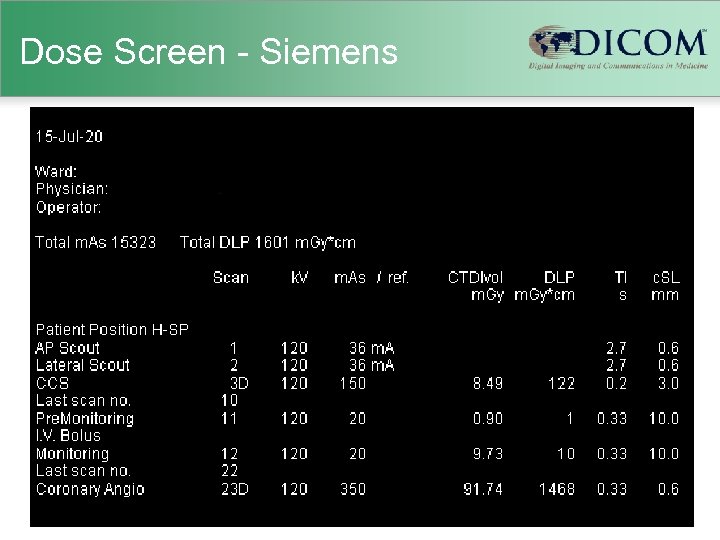Click the "DLP" column header
This screenshot has width=720, height=540.
click(559, 277)
